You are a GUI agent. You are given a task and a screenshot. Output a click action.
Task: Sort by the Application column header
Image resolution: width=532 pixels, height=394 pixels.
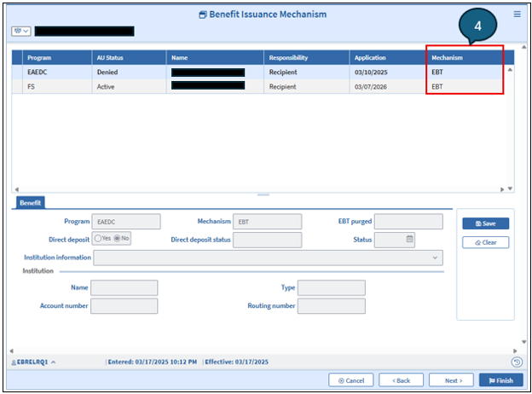388,58
